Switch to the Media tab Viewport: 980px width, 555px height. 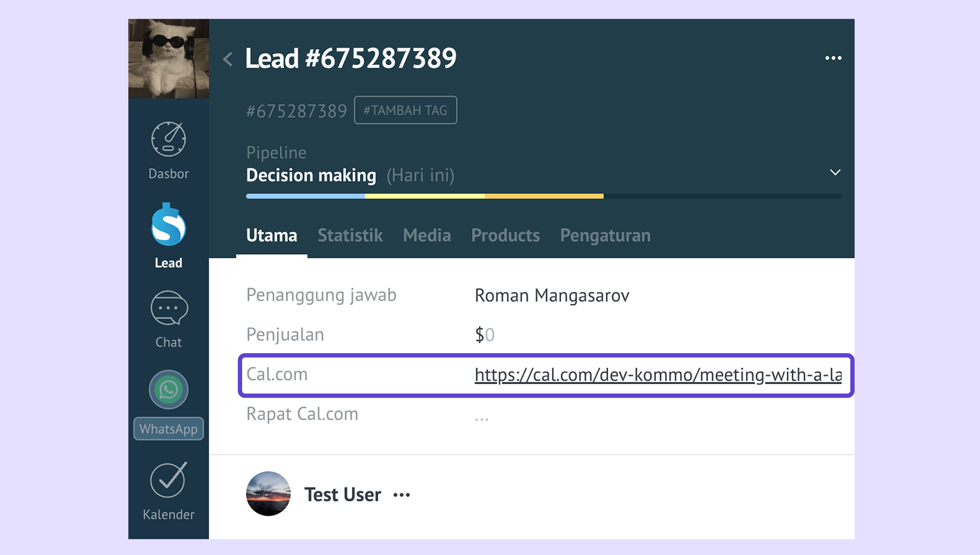(427, 235)
